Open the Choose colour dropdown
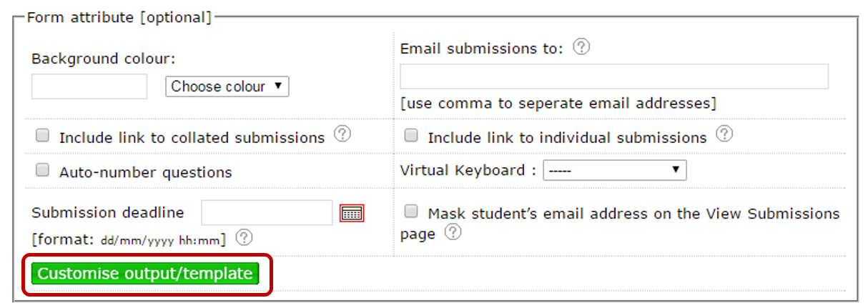The height and width of the screenshot is (308, 868). (x=227, y=86)
